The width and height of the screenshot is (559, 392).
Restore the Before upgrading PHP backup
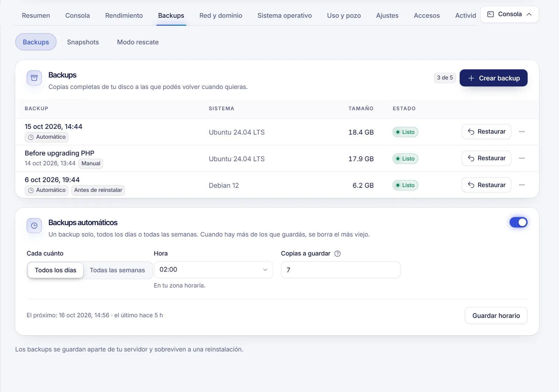click(x=486, y=158)
